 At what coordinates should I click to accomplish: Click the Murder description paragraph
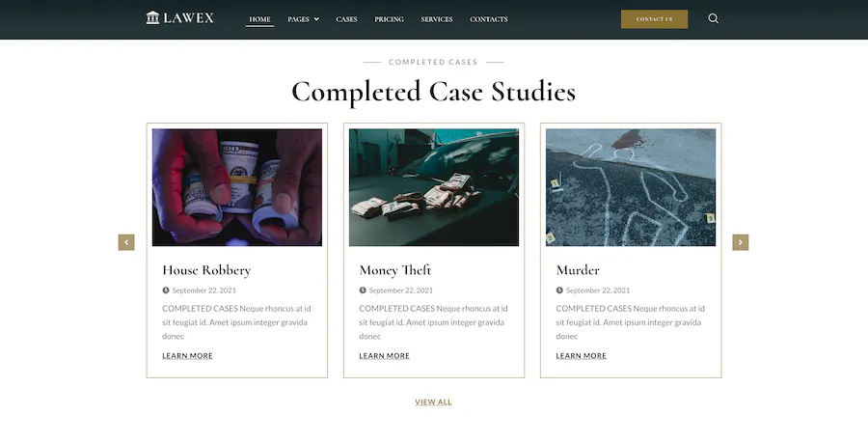[631, 322]
